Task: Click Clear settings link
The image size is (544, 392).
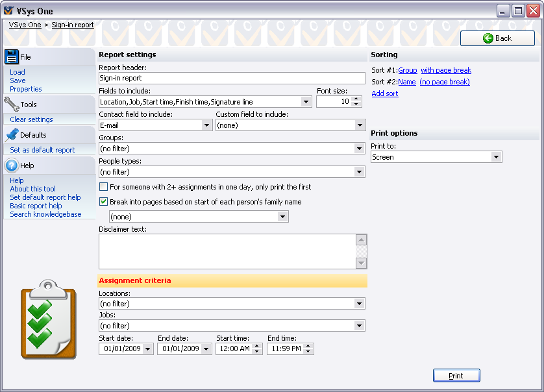Action: coord(31,119)
